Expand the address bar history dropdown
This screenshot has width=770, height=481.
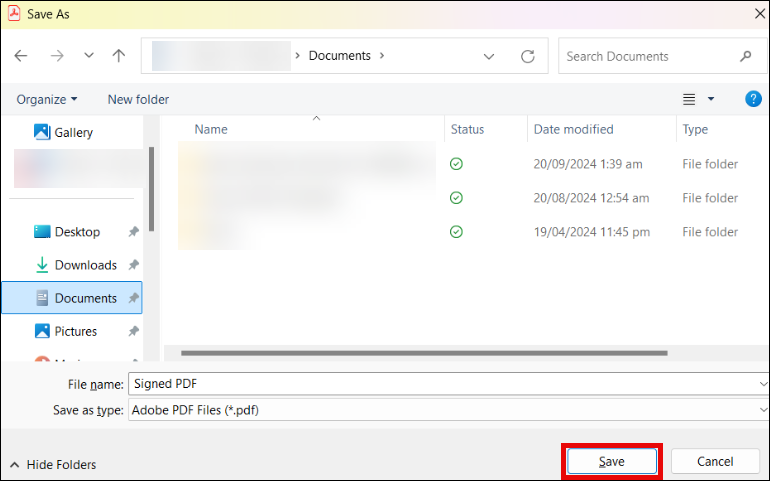pyautogui.click(x=488, y=56)
